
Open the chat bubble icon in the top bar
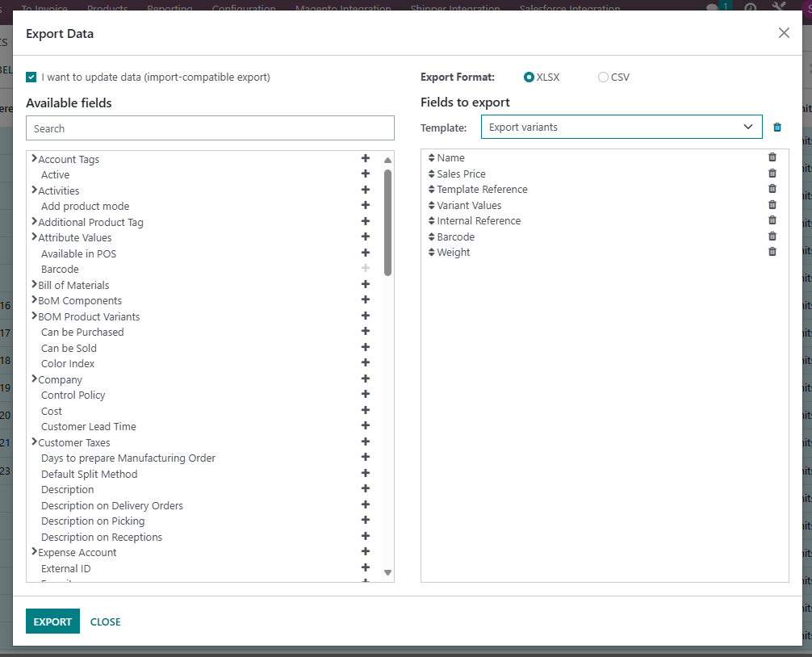point(711,6)
